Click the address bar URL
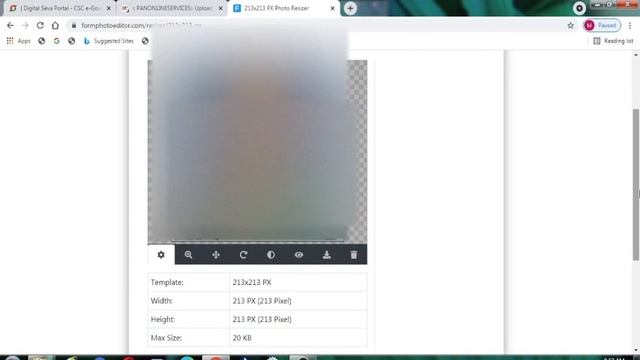The width and height of the screenshot is (640, 360). pyautogui.click(x=141, y=25)
